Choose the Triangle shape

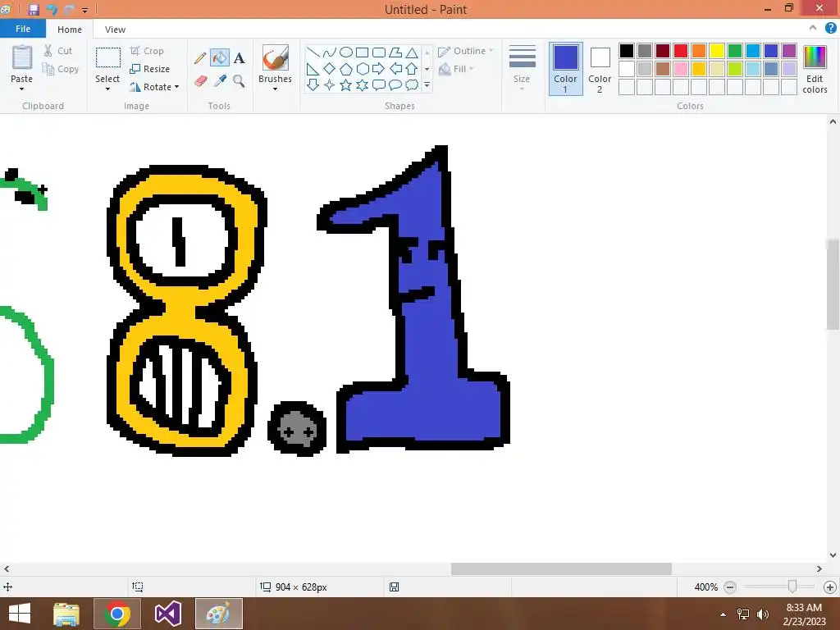tap(412, 52)
